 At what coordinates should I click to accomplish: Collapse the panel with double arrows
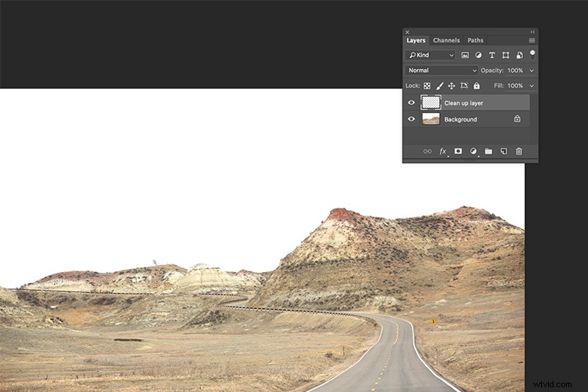pyautogui.click(x=532, y=32)
